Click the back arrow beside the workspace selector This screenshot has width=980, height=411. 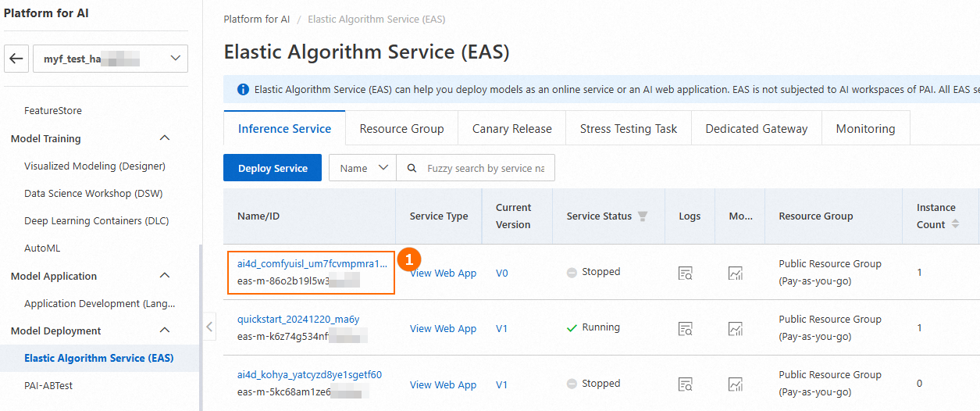pos(17,59)
